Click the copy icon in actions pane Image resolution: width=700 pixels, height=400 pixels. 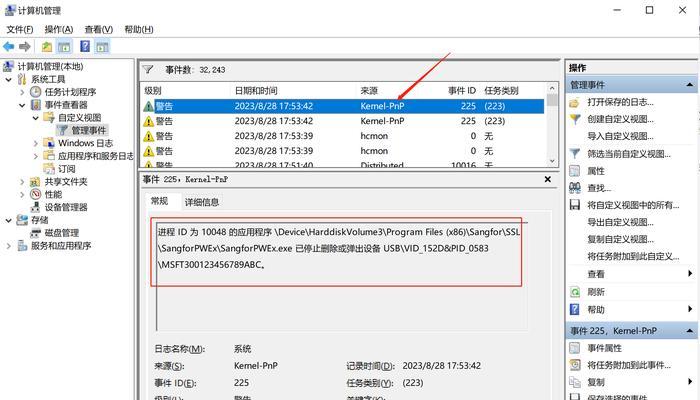[575, 382]
